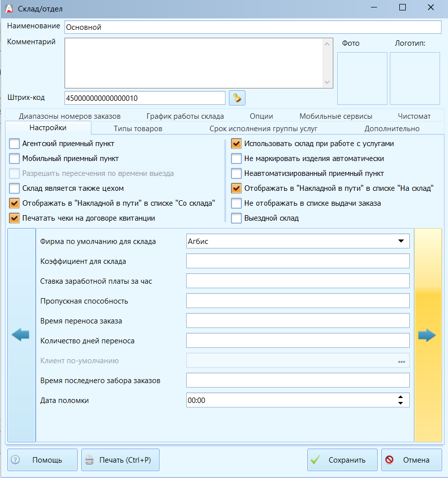
Task: Click the help question mark icon
Action: tap(15, 460)
